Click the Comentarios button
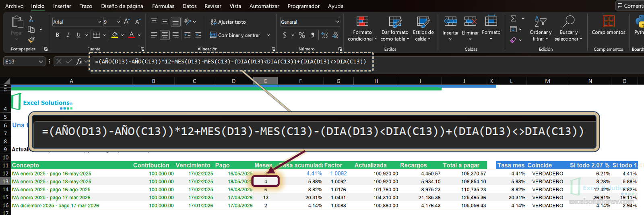The width and height of the screenshot is (644, 215). [x=630, y=6]
